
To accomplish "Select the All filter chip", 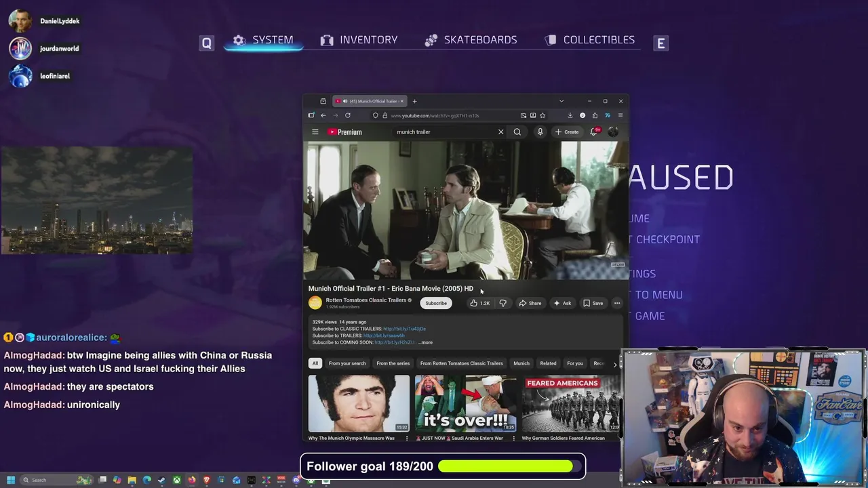I will 315,363.
